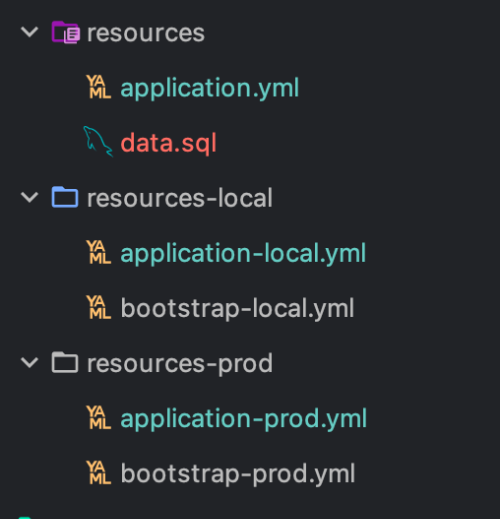This screenshot has width=500, height=519.
Task: Click the purple resources root folder icon
Action: click(66, 32)
